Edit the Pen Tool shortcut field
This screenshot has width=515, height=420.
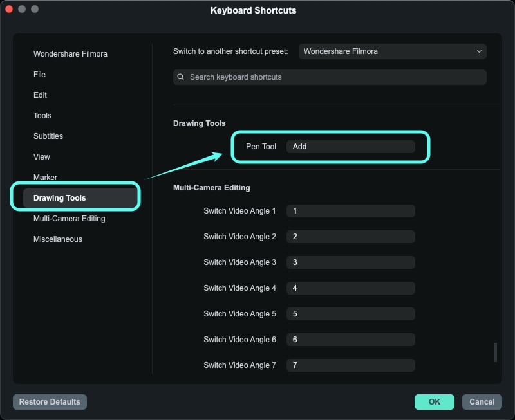[x=351, y=146]
